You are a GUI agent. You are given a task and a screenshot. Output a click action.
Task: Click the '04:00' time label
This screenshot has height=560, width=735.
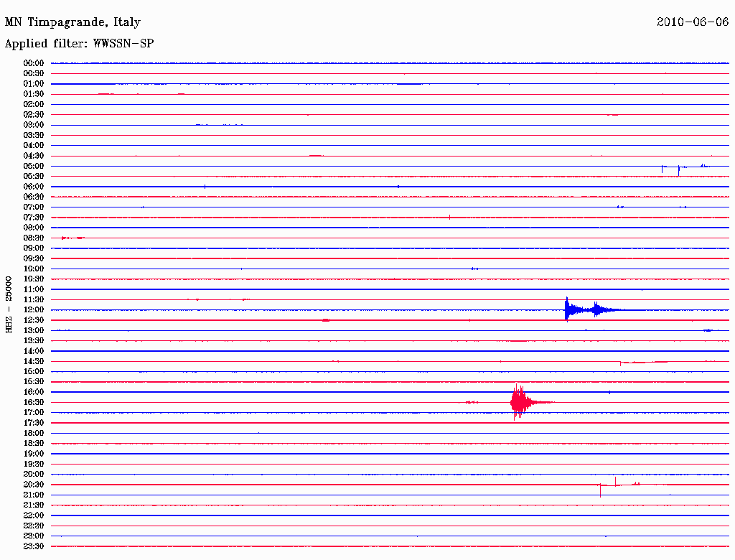(x=34, y=146)
